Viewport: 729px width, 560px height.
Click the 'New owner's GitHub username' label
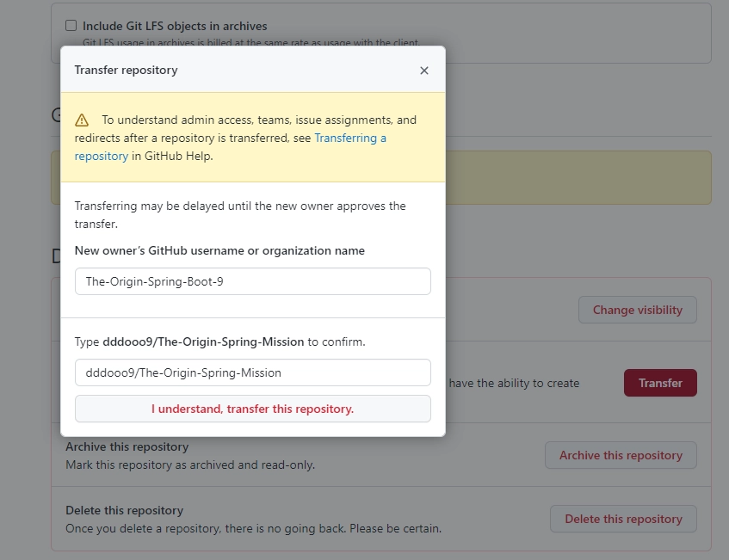coord(219,250)
